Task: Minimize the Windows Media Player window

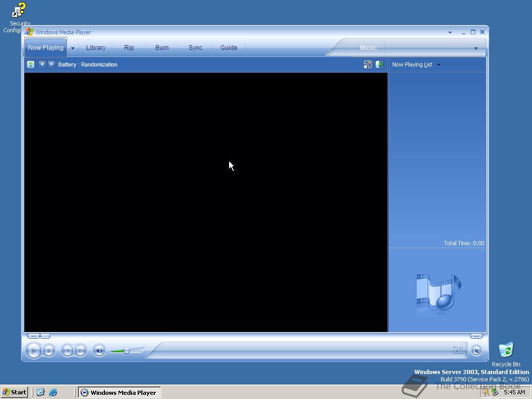Action: point(463,32)
